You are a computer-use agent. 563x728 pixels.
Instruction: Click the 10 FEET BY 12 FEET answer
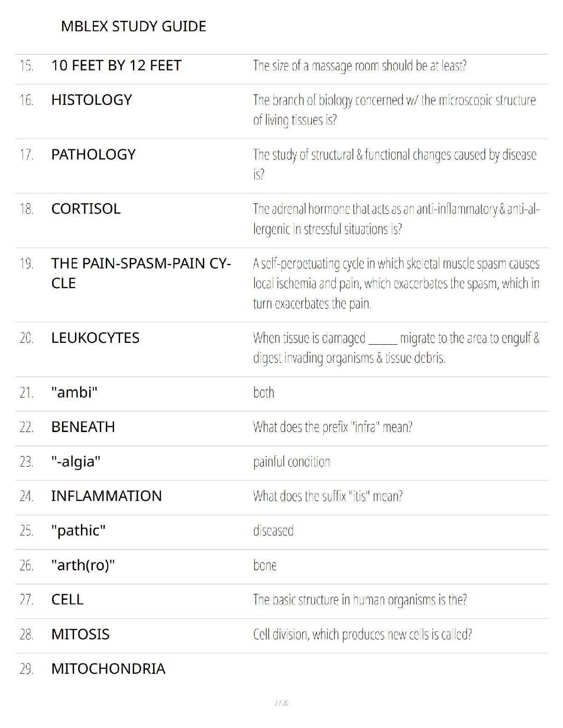pyautogui.click(x=116, y=66)
